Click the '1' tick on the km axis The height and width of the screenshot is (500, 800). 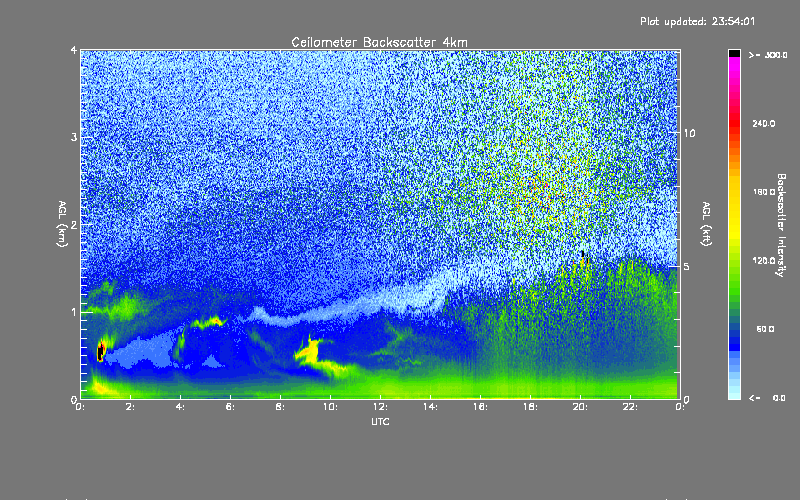click(74, 312)
